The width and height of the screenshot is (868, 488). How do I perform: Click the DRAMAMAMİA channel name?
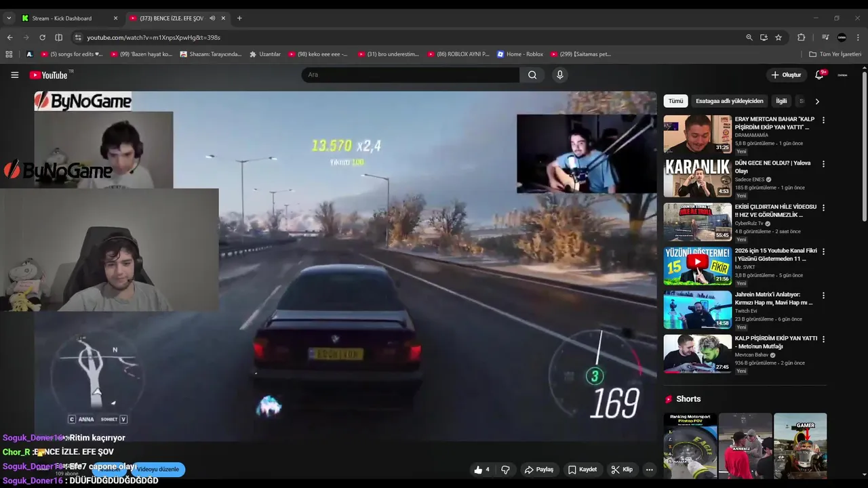point(751,136)
